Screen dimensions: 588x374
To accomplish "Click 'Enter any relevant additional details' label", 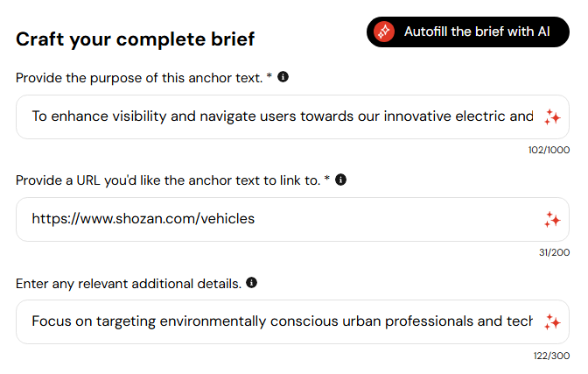I will tap(129, 284).
